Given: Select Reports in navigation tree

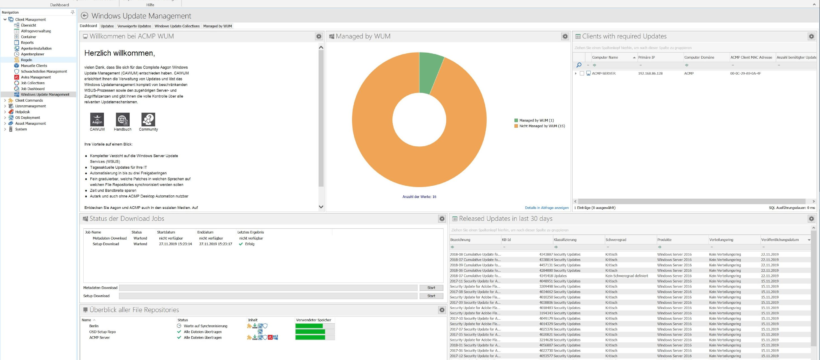Looking at the screenshot, I should [x=28, y=42].
